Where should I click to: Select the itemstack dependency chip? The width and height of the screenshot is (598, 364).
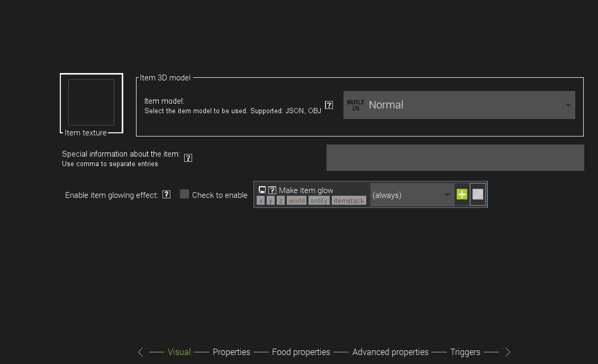[x=349, y=200]
